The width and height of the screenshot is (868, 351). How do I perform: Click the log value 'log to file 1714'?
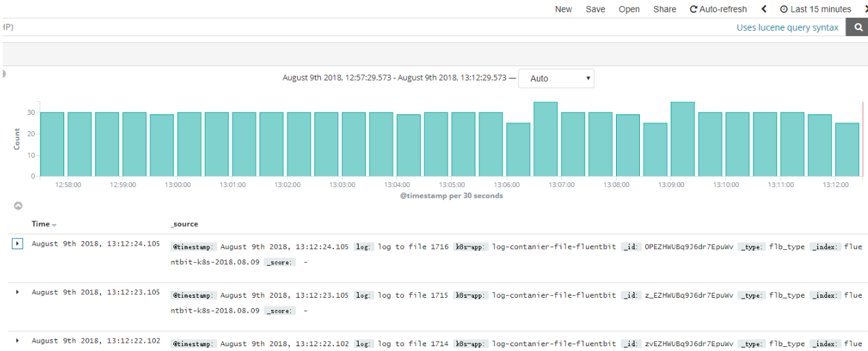[413, 343]
